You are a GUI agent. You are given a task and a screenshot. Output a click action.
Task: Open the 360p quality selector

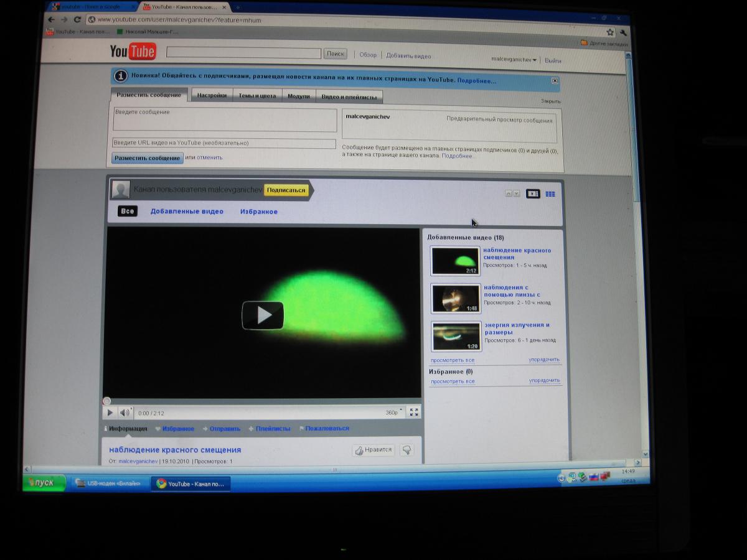click(x=393, y=412)
